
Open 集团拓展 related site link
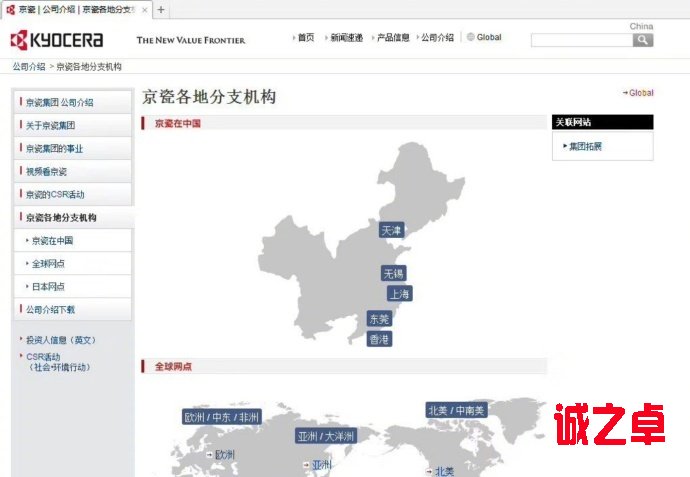point(585,147)
